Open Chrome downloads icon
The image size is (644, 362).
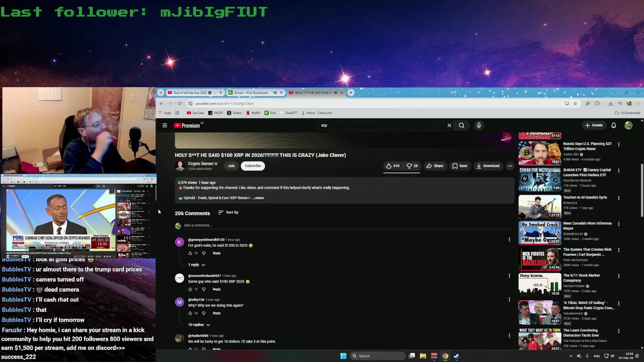(x=610, y=104)
